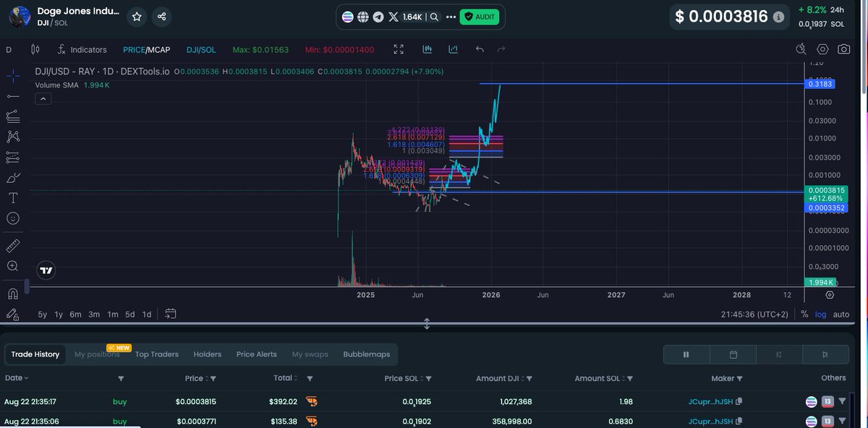Click the resize handle between chart and trades

pos(427,324)
